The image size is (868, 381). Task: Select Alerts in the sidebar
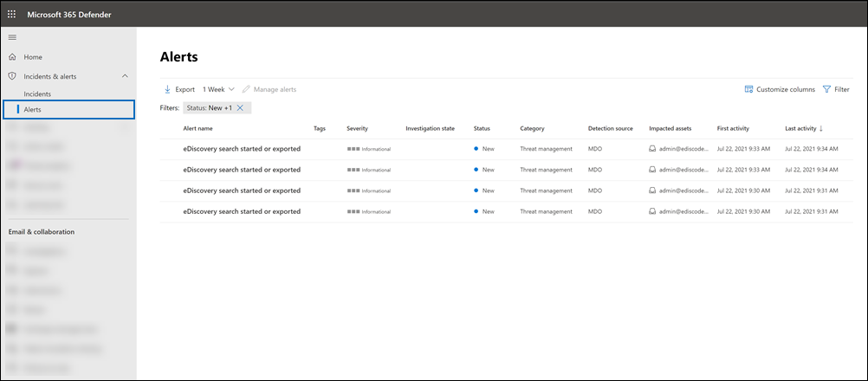(33, 110)
